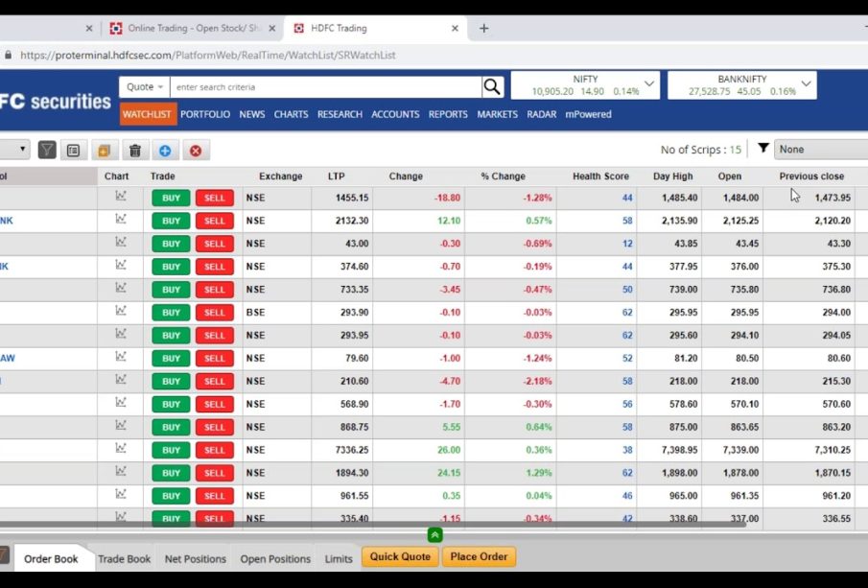Switch to the Limits tab
The width and height of the screenshot is (868, 588).
click(x=339, y=558)
